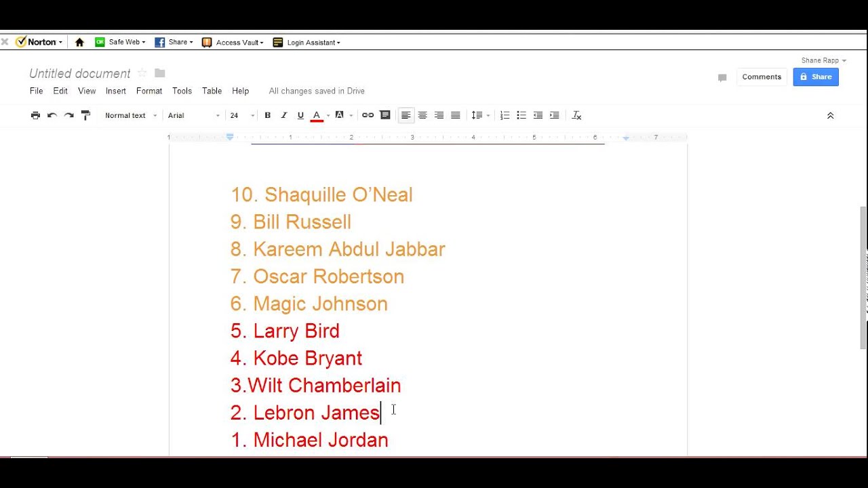Open the Tools menu

(x=182, y=91)
